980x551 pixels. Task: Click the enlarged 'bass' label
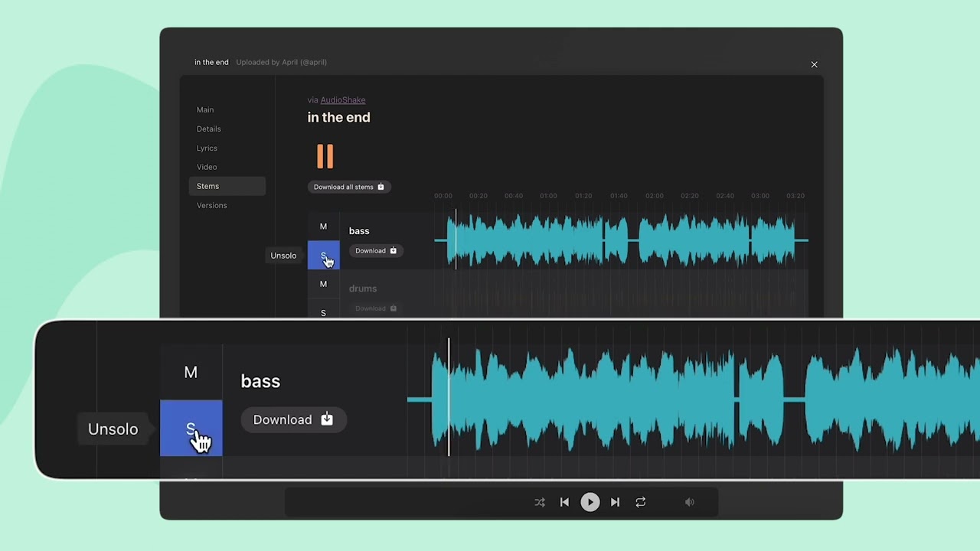(x=260, y=381)
